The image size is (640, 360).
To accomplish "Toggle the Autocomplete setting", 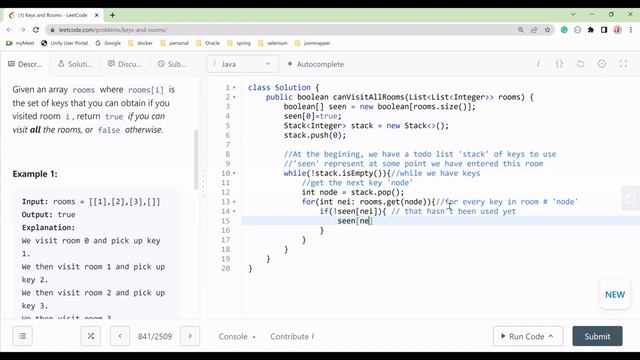I will [316, 64].
